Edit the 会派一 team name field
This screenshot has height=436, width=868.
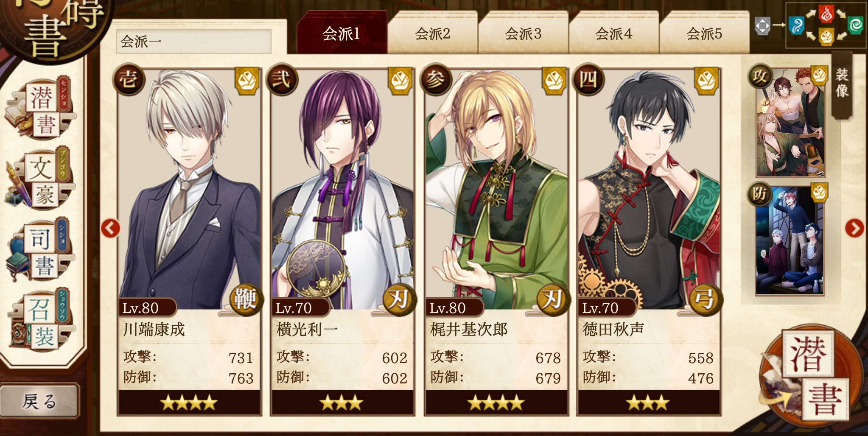(193, 41)
